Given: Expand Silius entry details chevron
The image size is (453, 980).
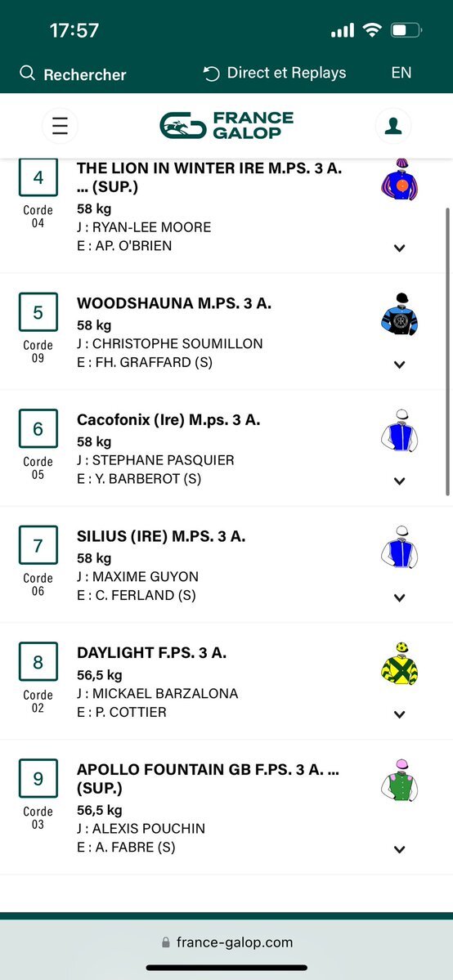Looking at the screenshot, I should [400, 598].
